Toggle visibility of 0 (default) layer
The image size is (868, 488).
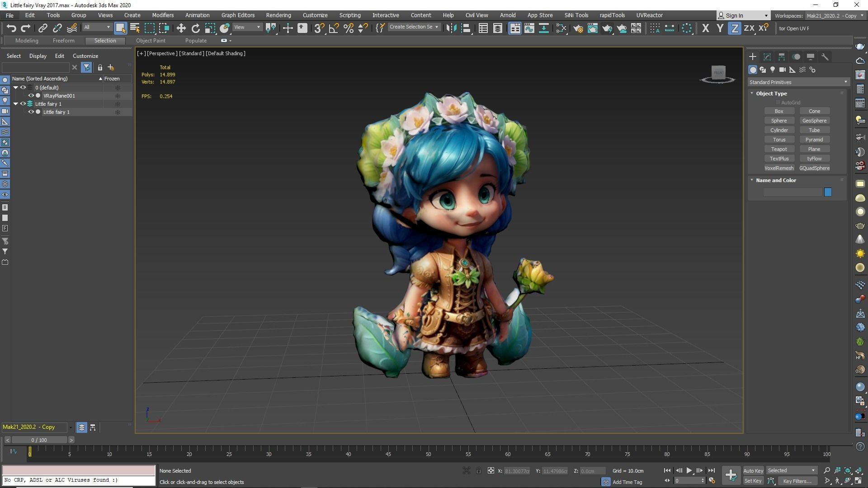coord(23,87)
